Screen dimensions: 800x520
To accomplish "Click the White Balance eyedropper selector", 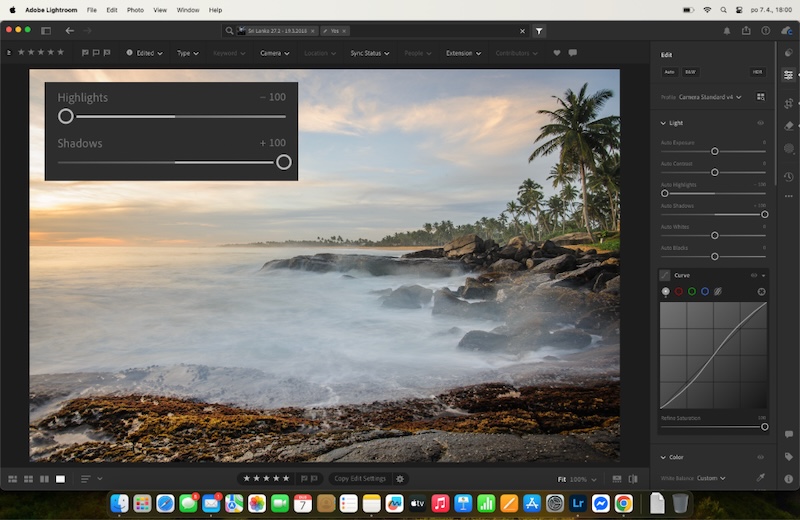I will point(760,478).
